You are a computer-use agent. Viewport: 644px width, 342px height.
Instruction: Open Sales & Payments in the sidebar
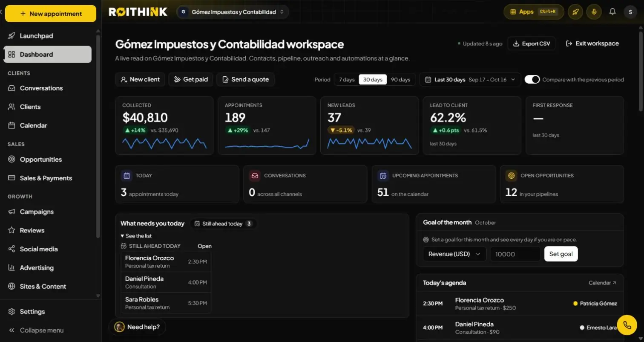[x=48, y=178]
